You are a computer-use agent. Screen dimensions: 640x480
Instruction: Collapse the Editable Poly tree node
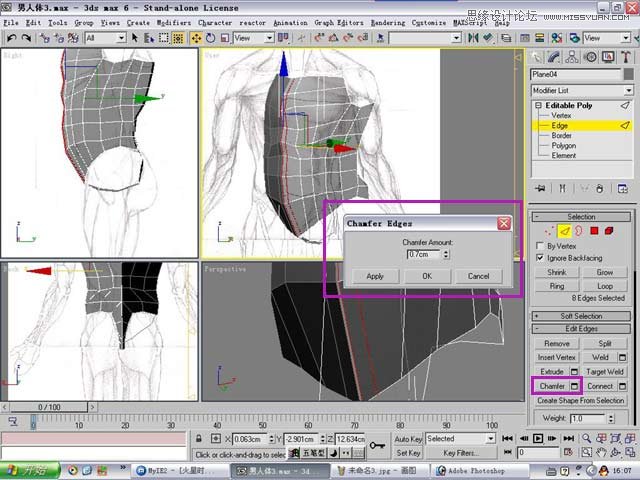click(538, 105)
